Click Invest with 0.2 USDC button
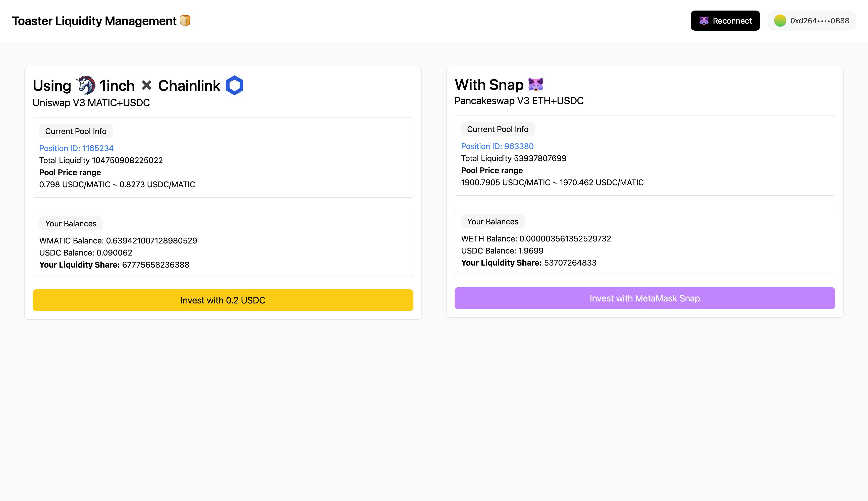 pos(223,300)
